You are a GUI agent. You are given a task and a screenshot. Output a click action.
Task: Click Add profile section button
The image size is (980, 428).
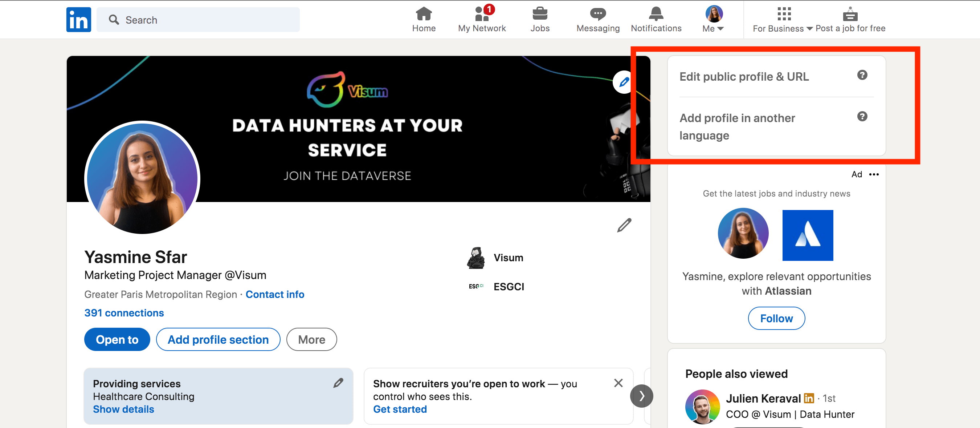(218, 339)
